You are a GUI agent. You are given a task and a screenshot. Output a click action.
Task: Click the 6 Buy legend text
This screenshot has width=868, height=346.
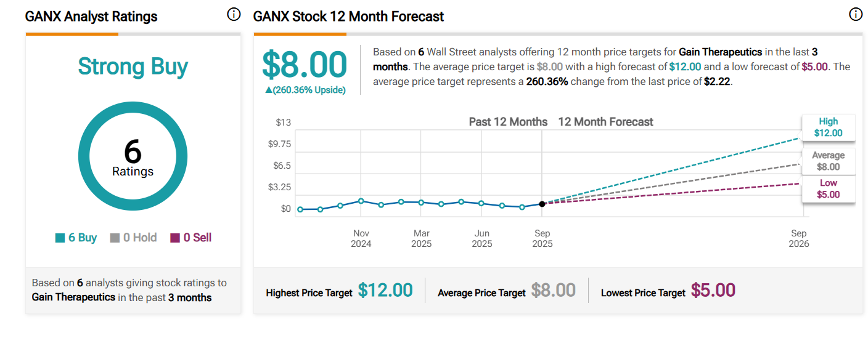click(83, 238)
